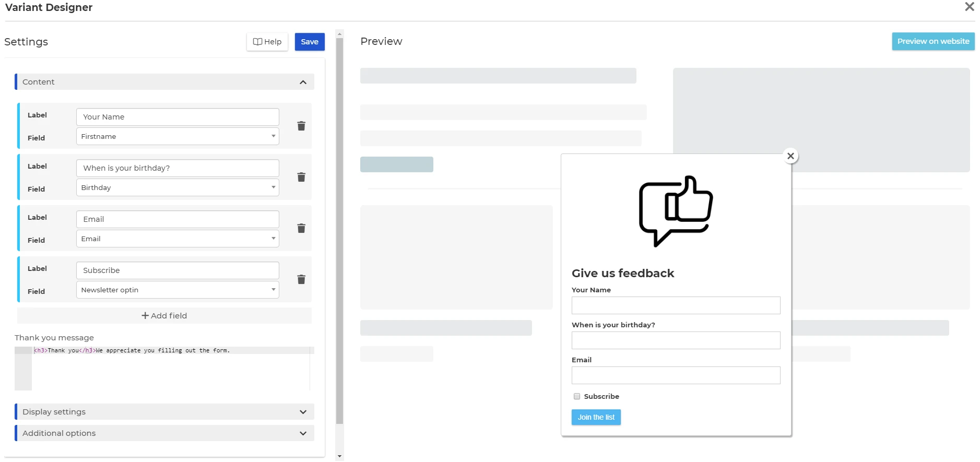Delete the birthday field row
Screen dimensions: 980x462
click(301, 177)
